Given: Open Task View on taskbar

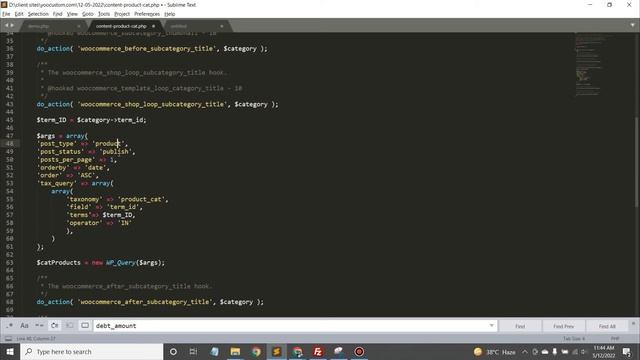Looking at the screenshot, I should [x=193, y=351].
